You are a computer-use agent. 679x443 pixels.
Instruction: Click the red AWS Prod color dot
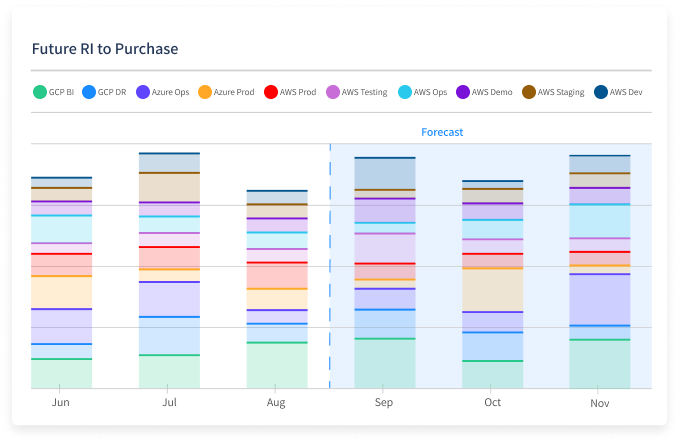click(271, 92)
